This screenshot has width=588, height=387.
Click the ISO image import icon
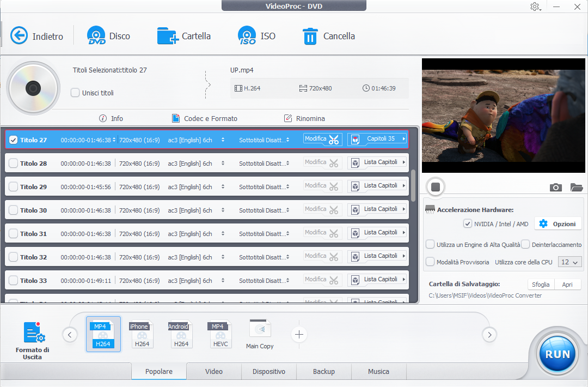(x=247, y=36)
